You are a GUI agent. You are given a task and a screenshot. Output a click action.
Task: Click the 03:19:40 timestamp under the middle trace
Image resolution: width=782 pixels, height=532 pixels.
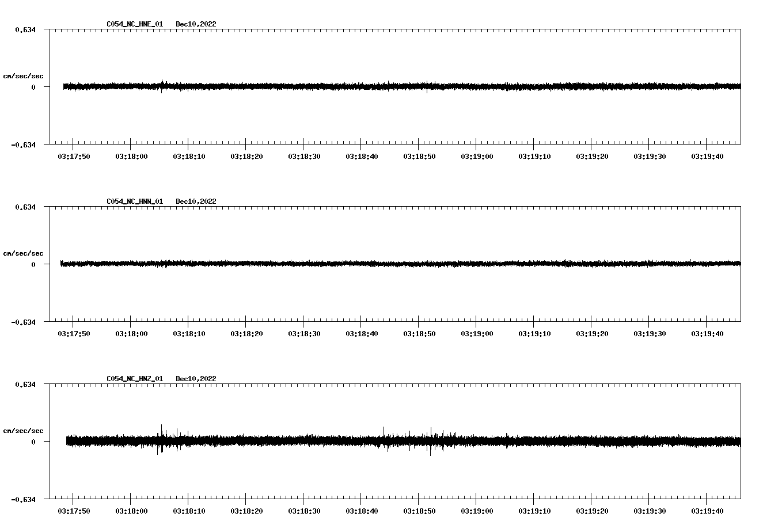(x=706, y=333)
